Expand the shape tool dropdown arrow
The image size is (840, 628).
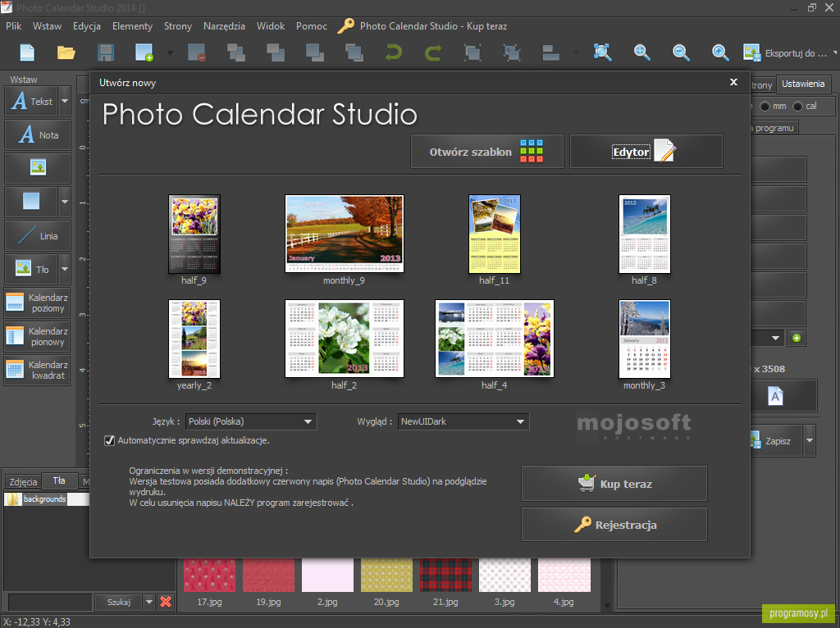pyautogui.click(x=65, y=202)
